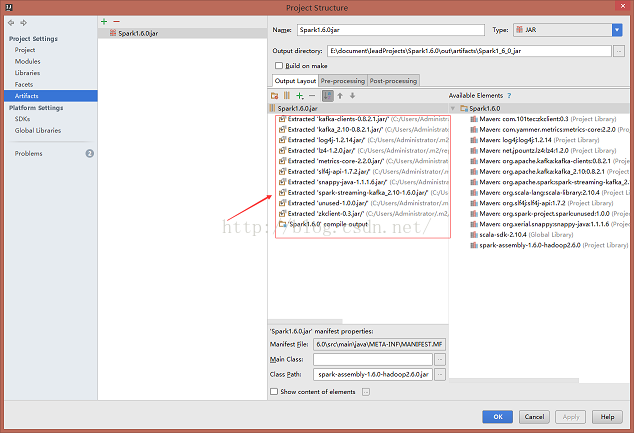634x433 pixels.
Task: Add copy of element green plus
Action: (300, 96)
